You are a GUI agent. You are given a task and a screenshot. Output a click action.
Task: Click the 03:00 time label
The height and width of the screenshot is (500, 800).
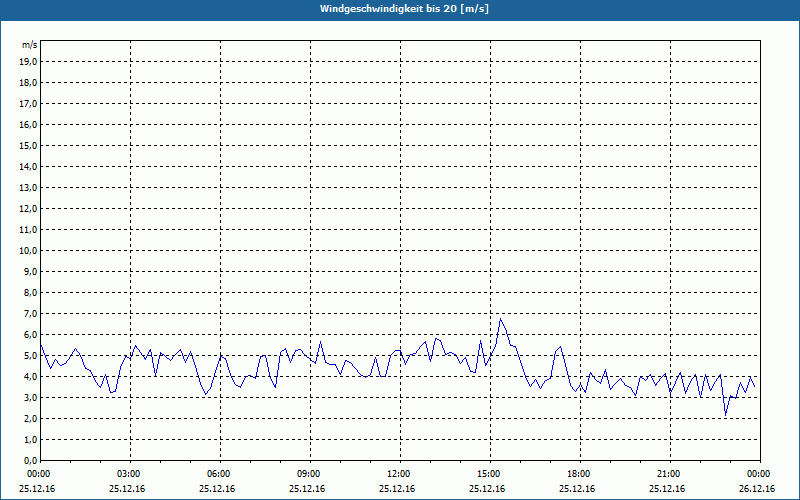coord(131,474)
